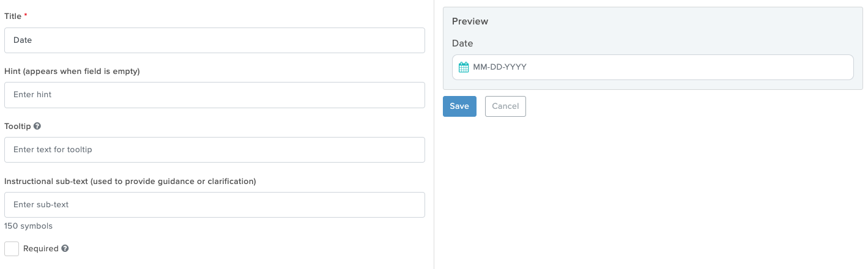Screen dimensions: 868x269
Task: Open the MM-DD-YYYY date picker field
Action: point(653,67)
